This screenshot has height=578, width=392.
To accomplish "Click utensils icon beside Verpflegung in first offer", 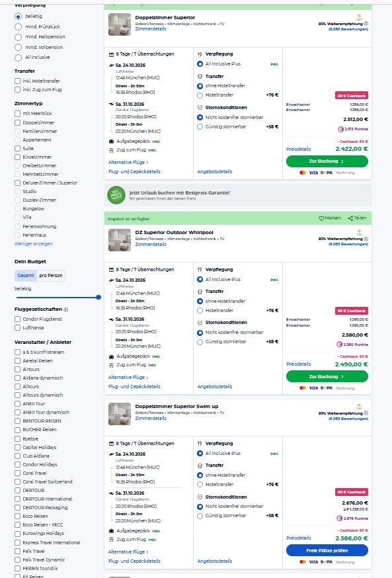I will [x=200, y=54].
